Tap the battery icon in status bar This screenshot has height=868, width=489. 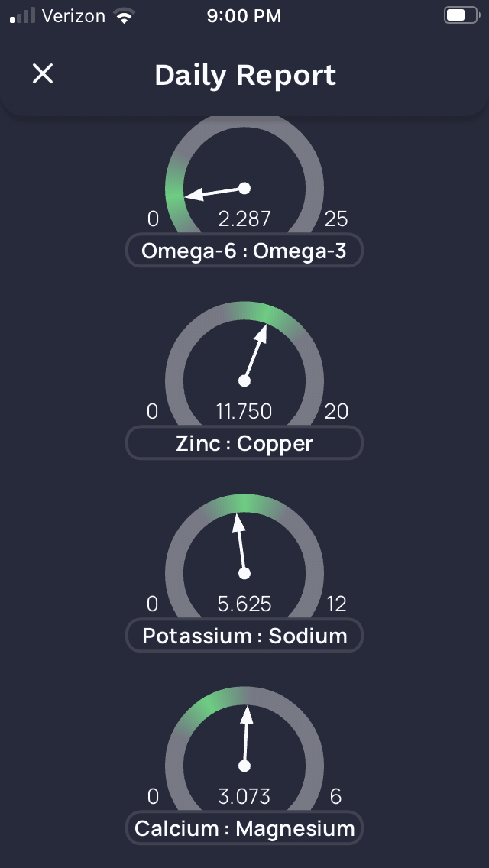click(x=461, y=15)
